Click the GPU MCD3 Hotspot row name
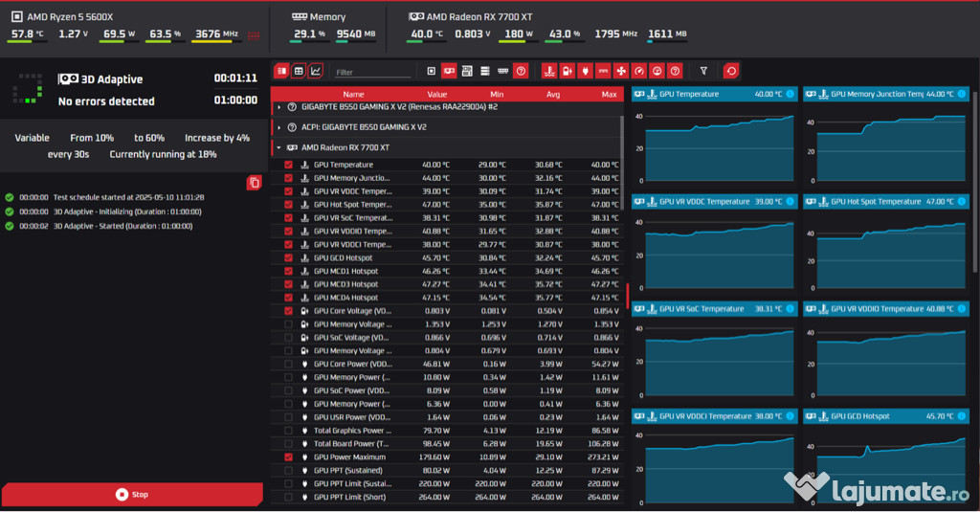The height and width of the screenshot is (512, 980). click(345, 284)
